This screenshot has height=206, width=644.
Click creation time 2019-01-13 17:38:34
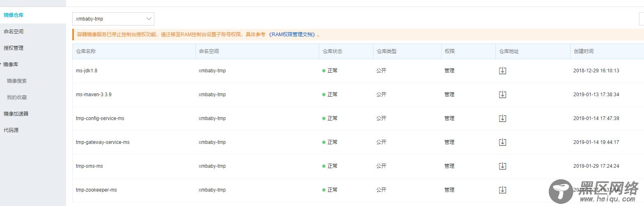[596, 95]
